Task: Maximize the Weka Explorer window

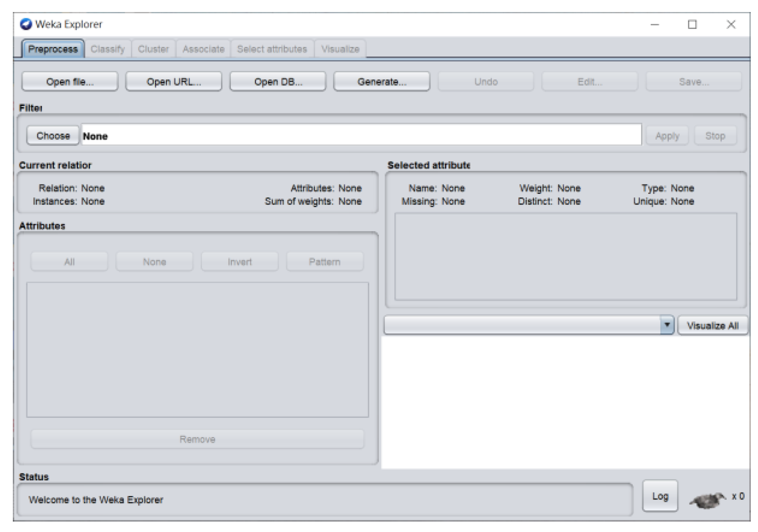Action: pos(692,24)
